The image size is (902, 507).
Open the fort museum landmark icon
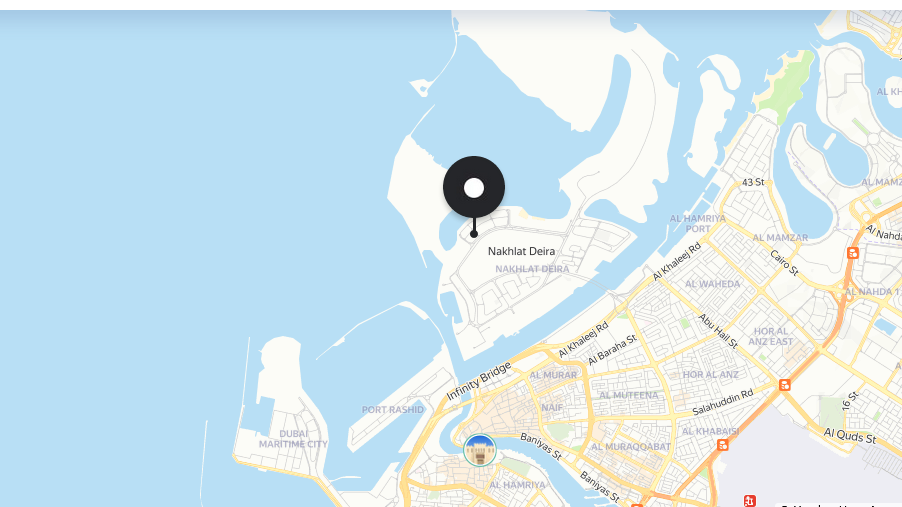(480, 450)
